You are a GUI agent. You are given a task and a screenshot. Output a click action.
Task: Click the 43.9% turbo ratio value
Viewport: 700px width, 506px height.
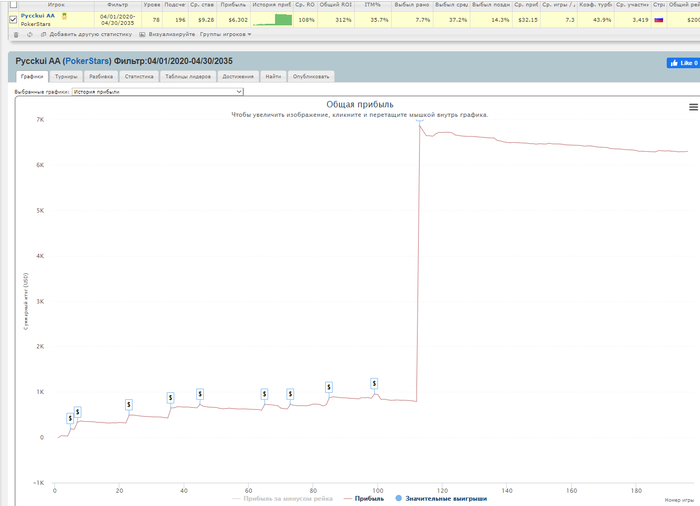click(x=602, y=20)
